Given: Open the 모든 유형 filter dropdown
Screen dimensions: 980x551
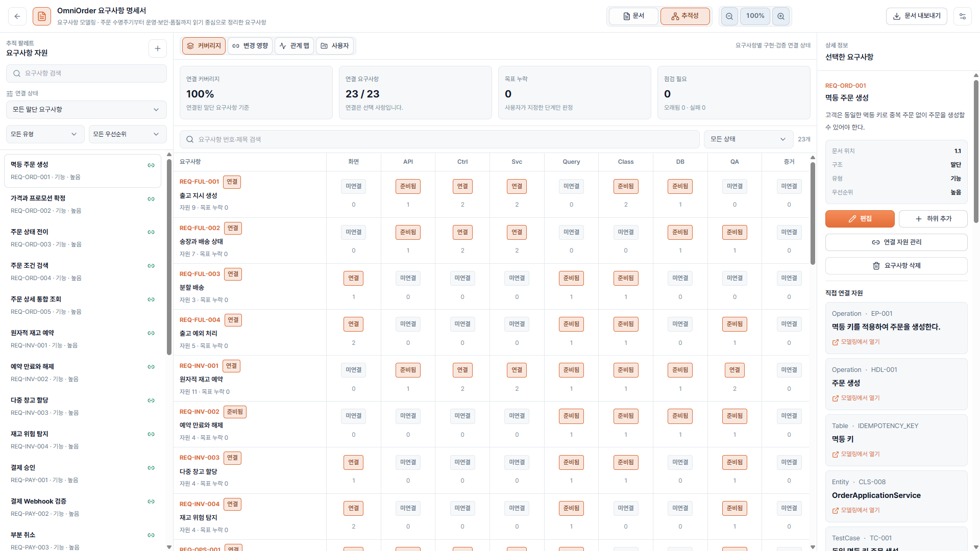Looking at the screenshot, I should [45, 134].
